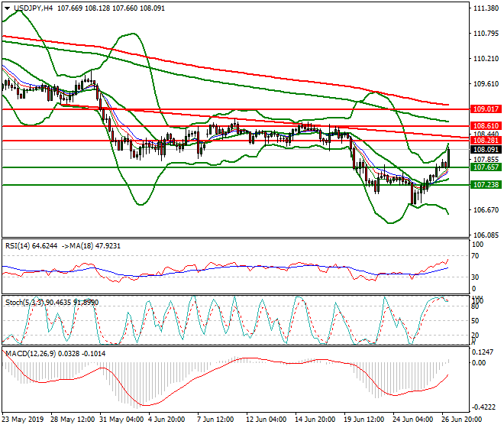Click the 4 Jun 20:00 time label

click(166, 420)
